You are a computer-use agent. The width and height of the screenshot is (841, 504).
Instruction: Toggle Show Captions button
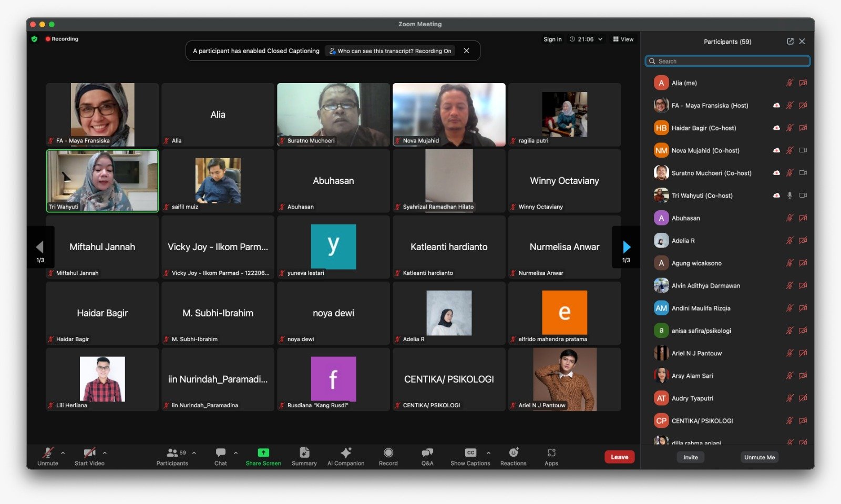click(470, 453)
